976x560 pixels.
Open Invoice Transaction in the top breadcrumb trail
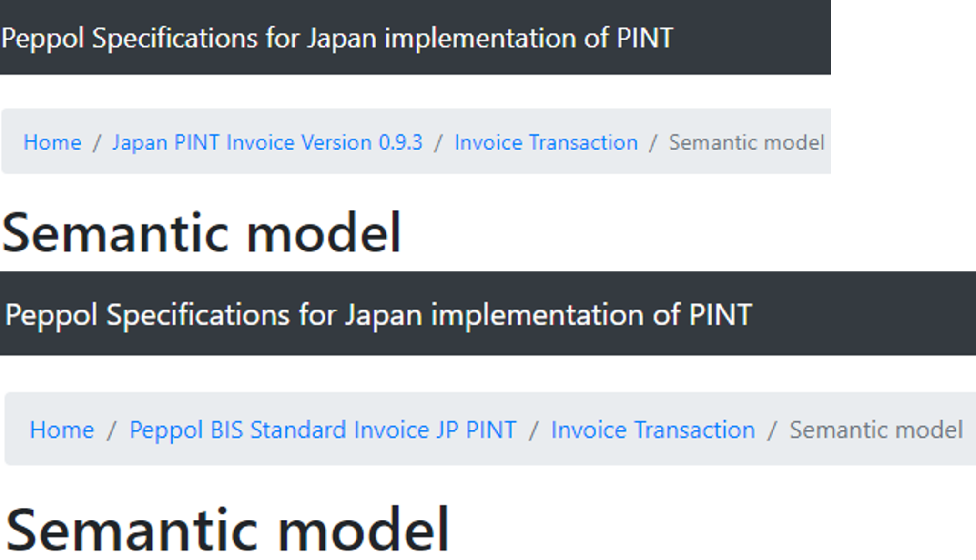pos(546,142)
